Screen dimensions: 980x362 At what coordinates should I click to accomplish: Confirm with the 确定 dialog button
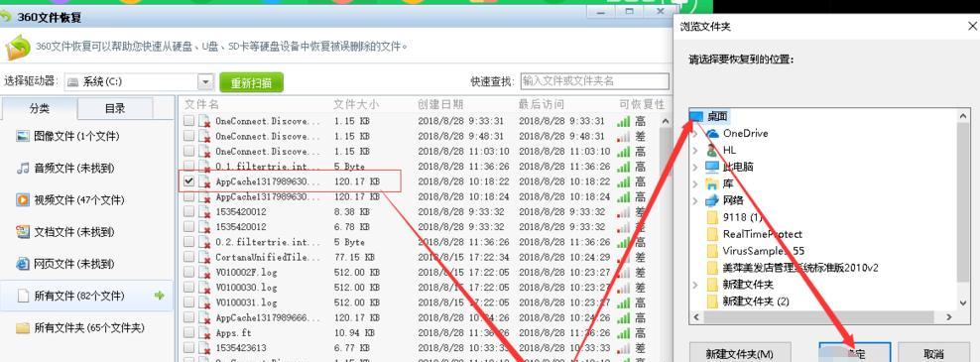855,353
